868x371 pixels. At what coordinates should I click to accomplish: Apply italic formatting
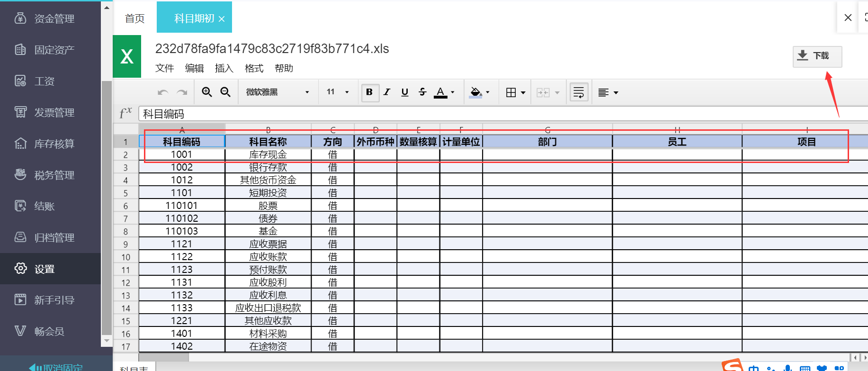point(387,92)
